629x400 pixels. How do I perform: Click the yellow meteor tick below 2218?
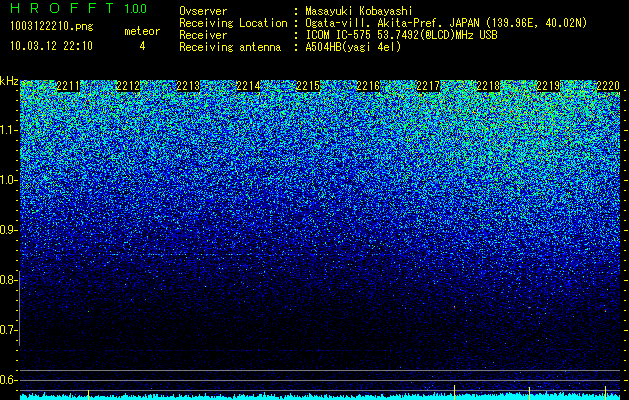[454, 392]
